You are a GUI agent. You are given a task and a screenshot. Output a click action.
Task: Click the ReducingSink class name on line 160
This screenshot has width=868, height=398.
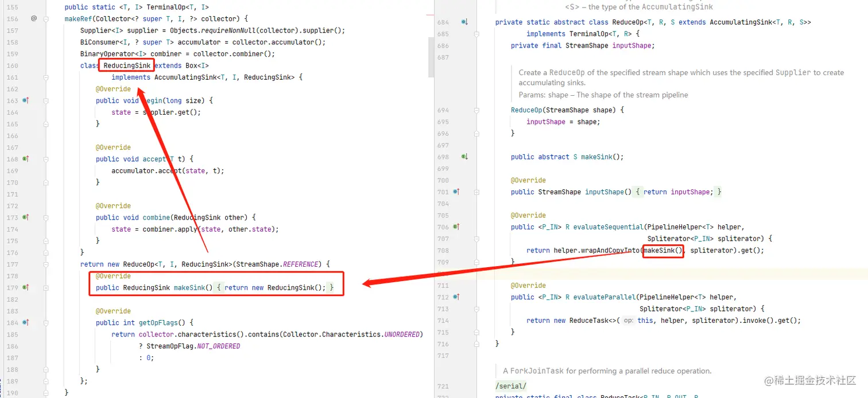[127, 65]
